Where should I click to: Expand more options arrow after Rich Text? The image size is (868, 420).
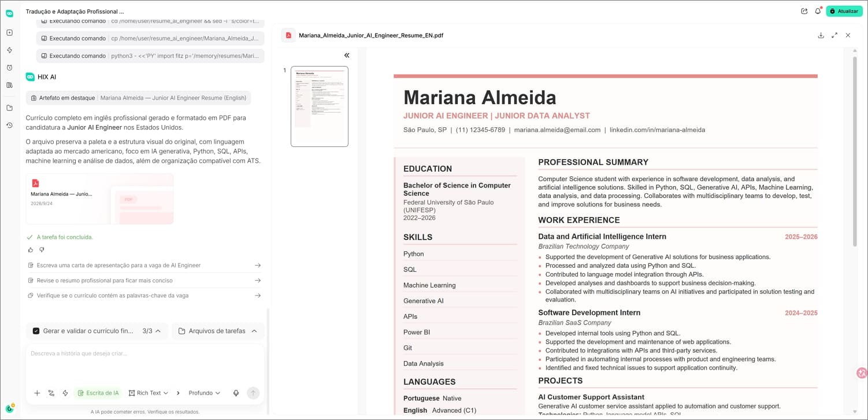178,393
